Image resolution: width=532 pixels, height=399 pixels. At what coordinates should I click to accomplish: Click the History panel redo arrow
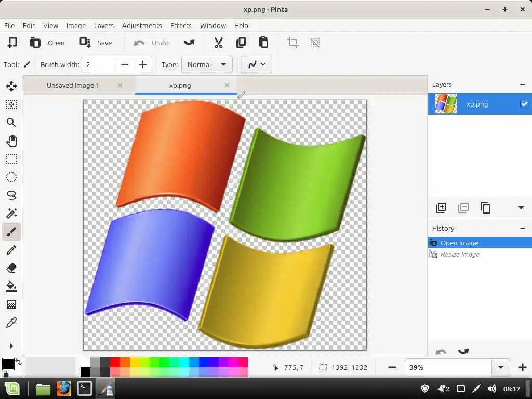click(463, 352)
